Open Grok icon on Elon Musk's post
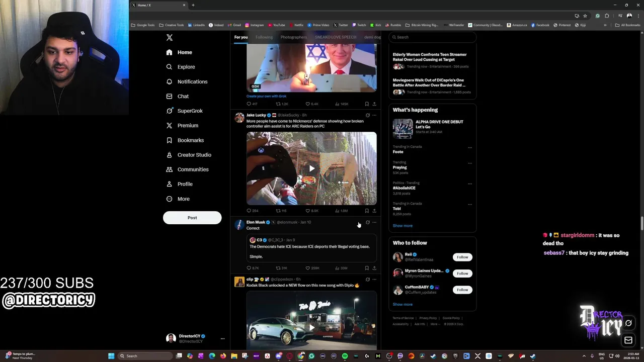644x362 pixels. tap(367, 222)
